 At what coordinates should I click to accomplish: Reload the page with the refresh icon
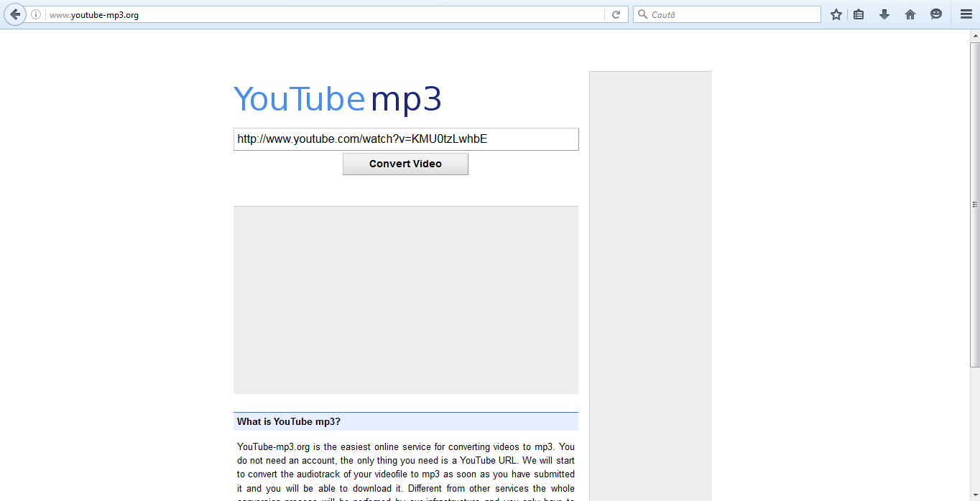click(616, 14)
